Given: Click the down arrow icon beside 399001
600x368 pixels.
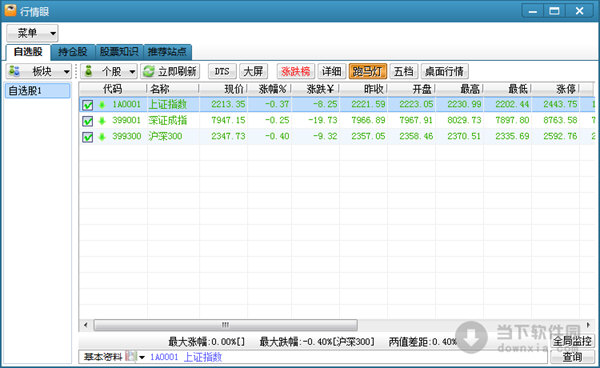Looking at the screenshot, I should click(102, 120).
